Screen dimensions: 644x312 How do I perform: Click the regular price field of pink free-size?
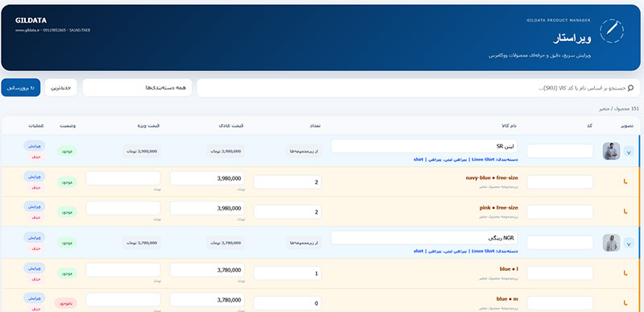[207, 208]
